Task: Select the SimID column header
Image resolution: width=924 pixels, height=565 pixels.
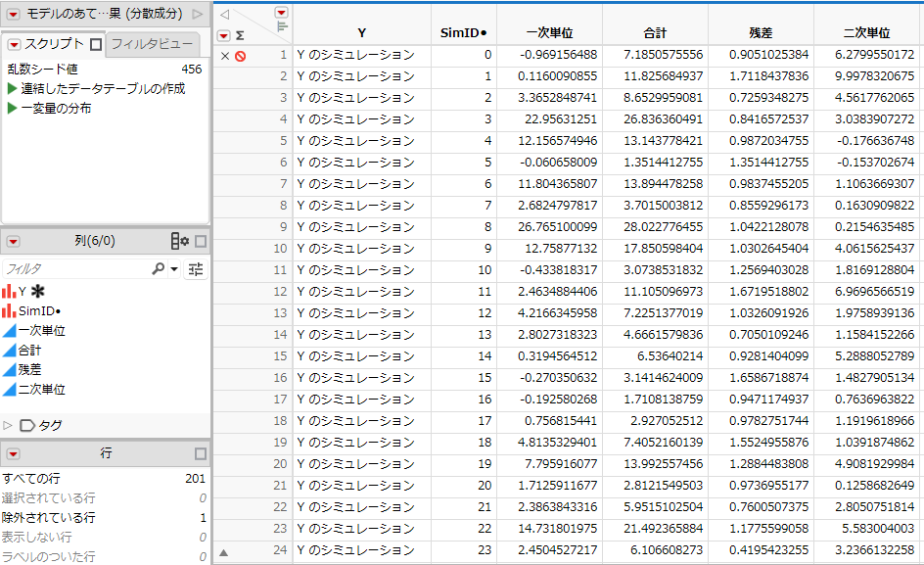Action: pyautogui.click(x=464, y=33)
